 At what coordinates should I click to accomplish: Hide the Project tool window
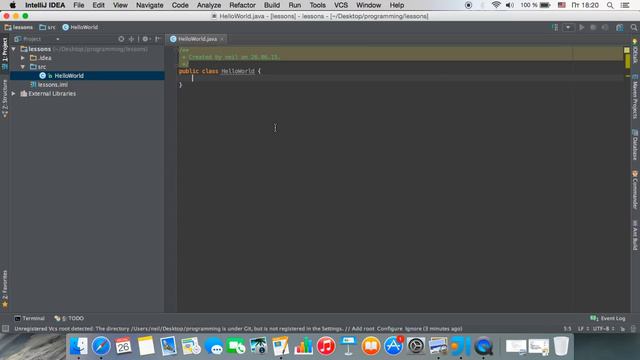(158, 39)
